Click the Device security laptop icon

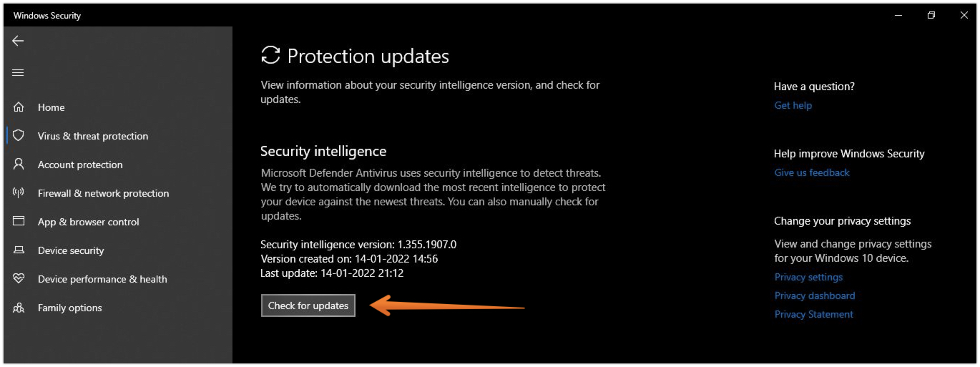point(19,250)
